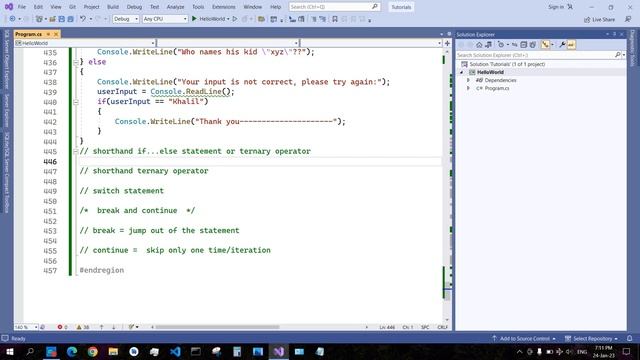
Task: Open SQL Server Object Explorer side tab
Action: tap(7, 59)
